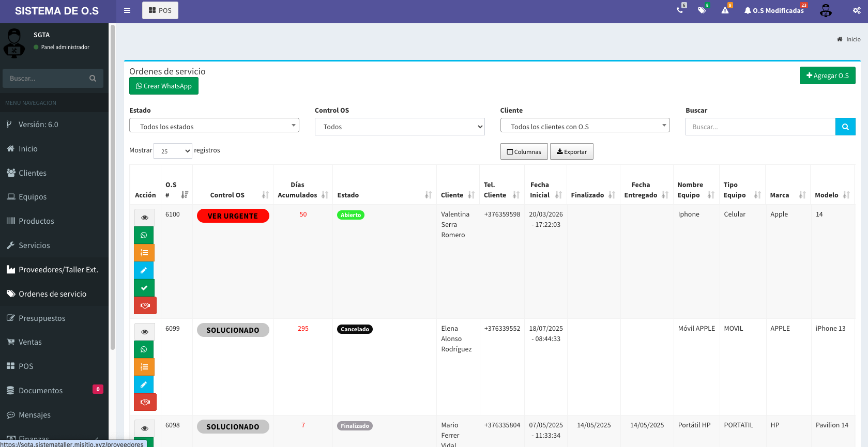Click the POS button in the top bar
This screenshot has height=447, width=868.
(160, 10)
